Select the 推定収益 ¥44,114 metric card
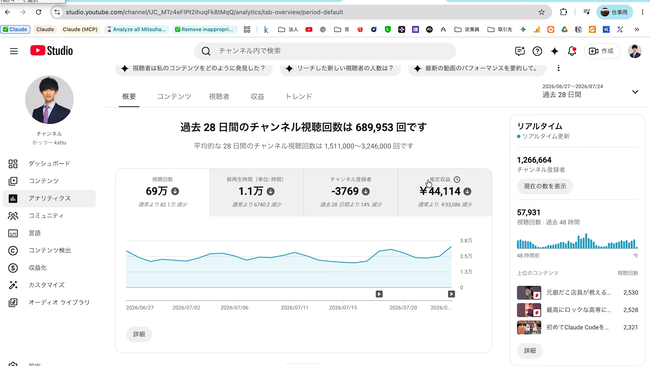 (445, 192)
